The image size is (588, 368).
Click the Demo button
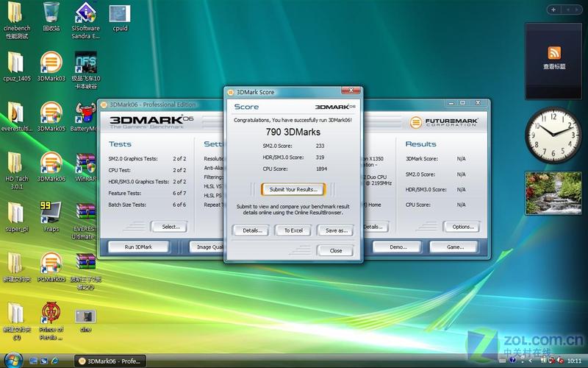(x=398, y=247)
